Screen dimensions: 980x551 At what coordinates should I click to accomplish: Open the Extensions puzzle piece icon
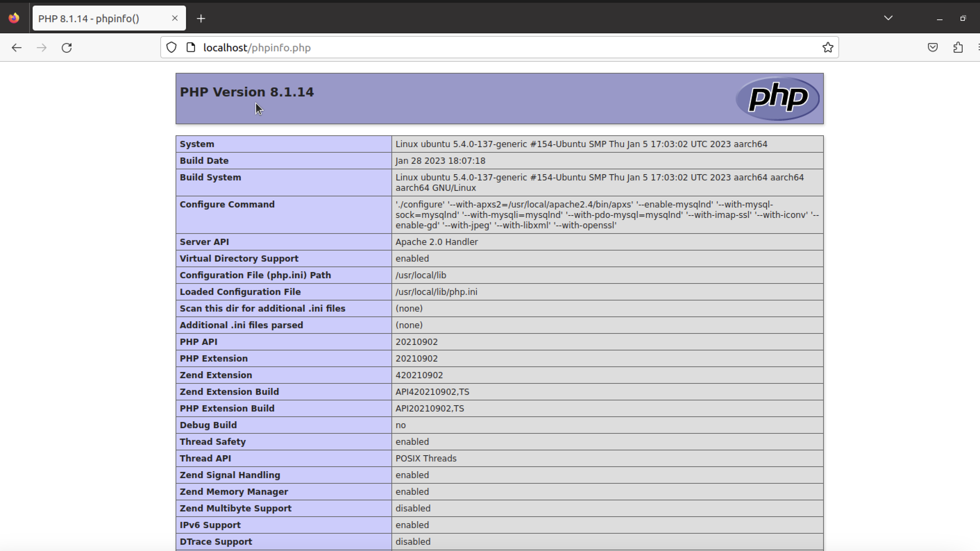click(958, 48)
